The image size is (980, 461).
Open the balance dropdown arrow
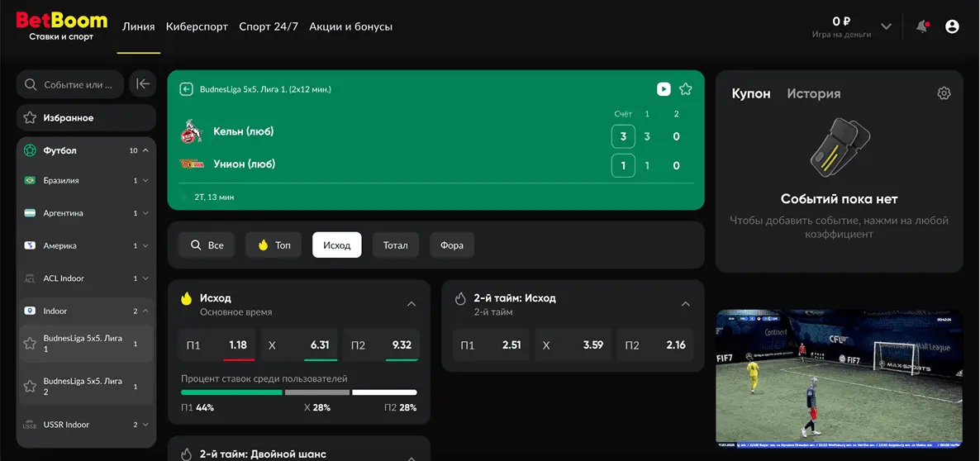tap(887, 26)
